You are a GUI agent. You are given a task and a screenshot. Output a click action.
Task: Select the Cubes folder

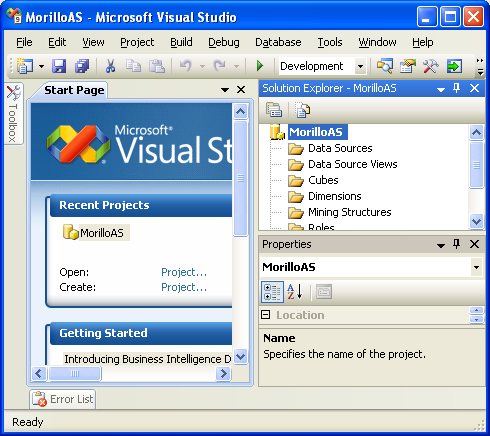(323, 180)
